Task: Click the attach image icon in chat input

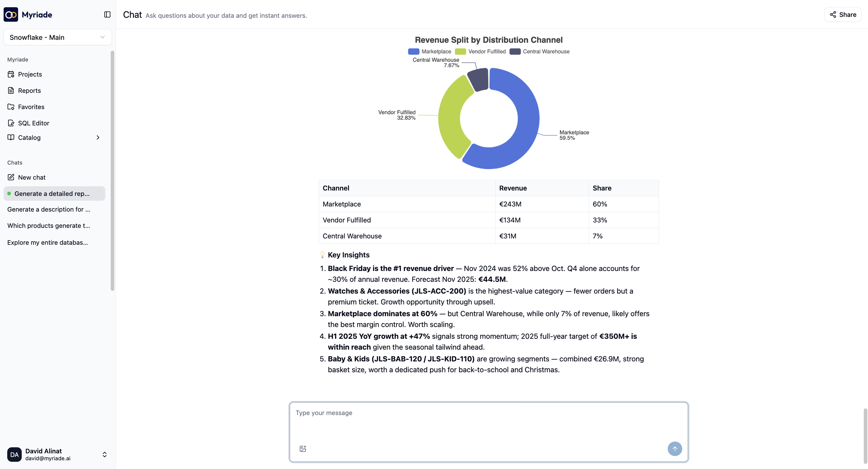Action: 303,449
